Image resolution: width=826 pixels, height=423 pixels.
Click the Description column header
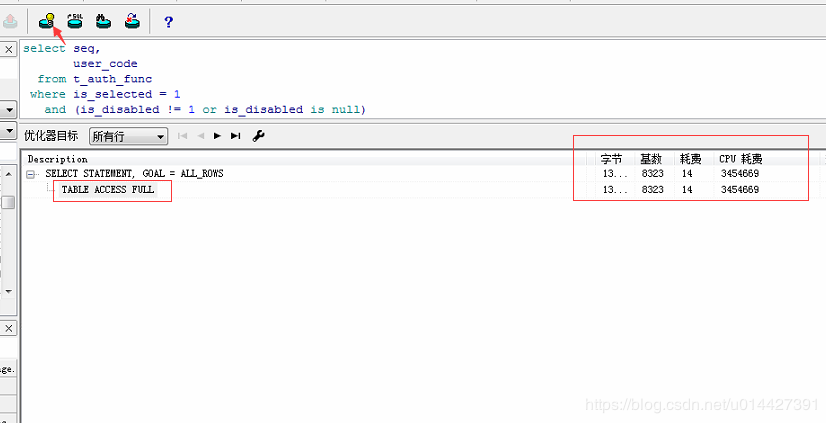tap(57, 159)
